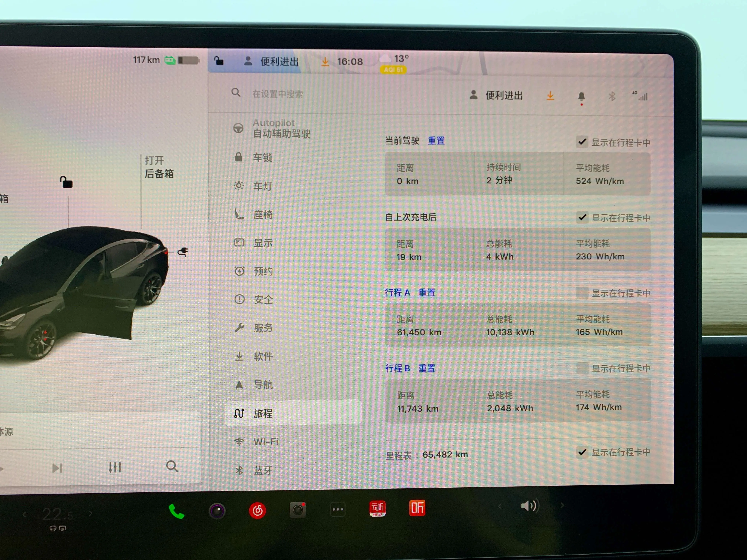
Task: Open the three-dots app launcher
Action: click(338, 509)
